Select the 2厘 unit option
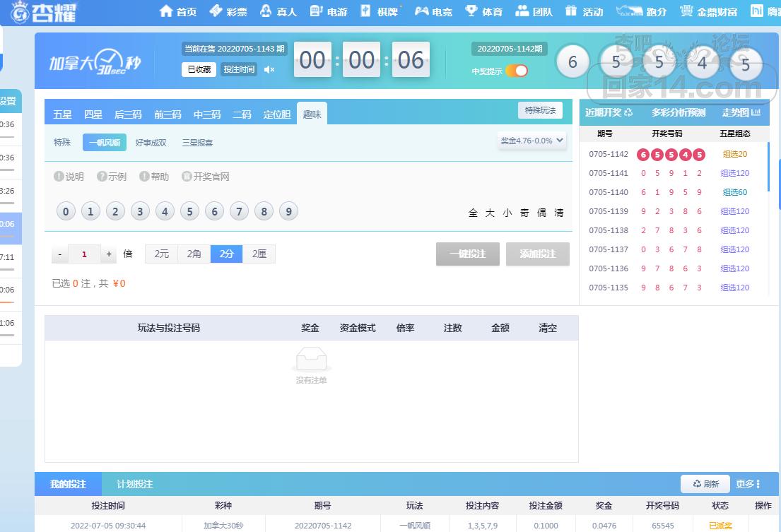 [x=259, y=254]
